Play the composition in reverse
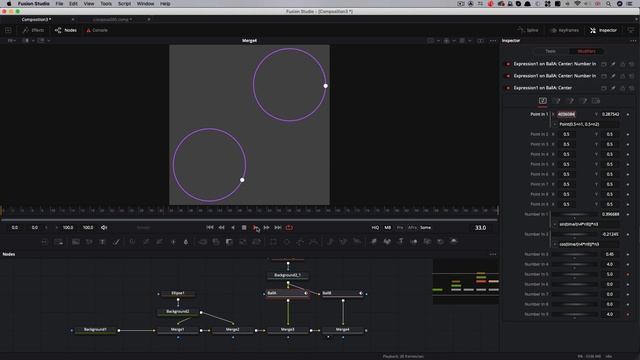The width and height of the screenshot is (640, 360). tap(233, 227)
